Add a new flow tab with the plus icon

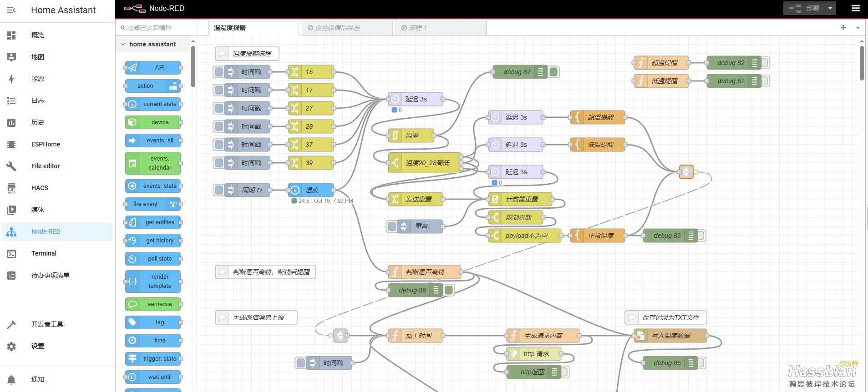(843, 28)
